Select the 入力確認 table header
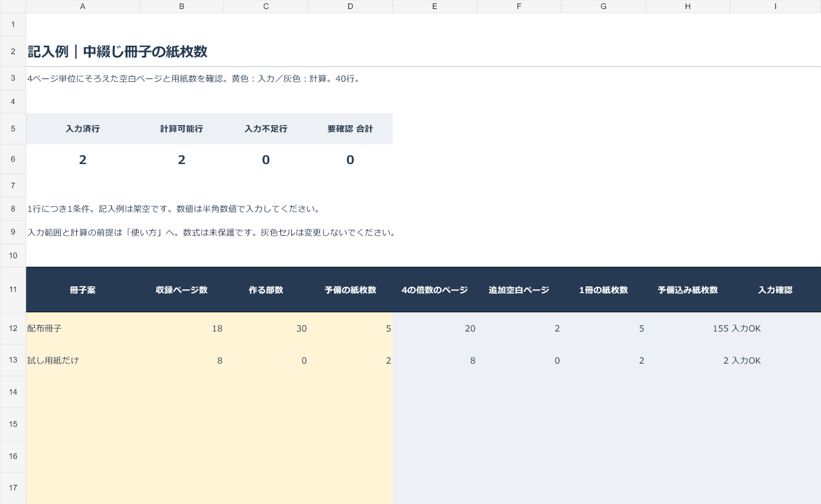This screenshot has height=504, width=821. 775,290
